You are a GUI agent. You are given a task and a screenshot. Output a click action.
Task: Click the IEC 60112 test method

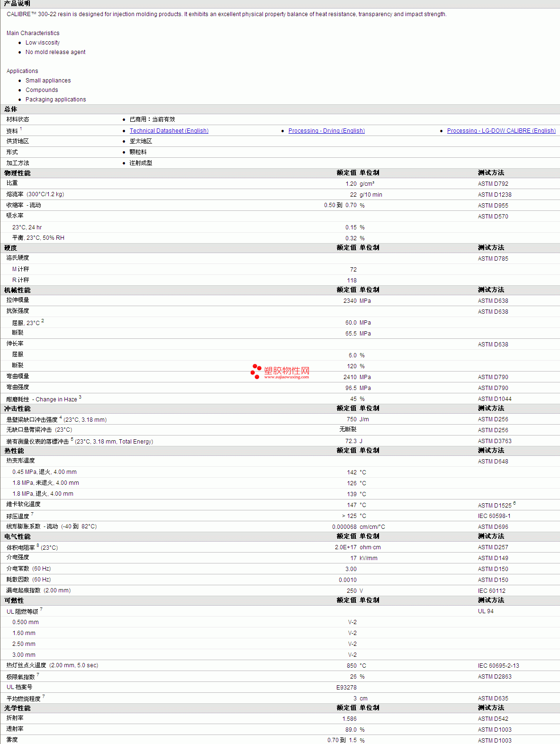(x=491, y=591)
